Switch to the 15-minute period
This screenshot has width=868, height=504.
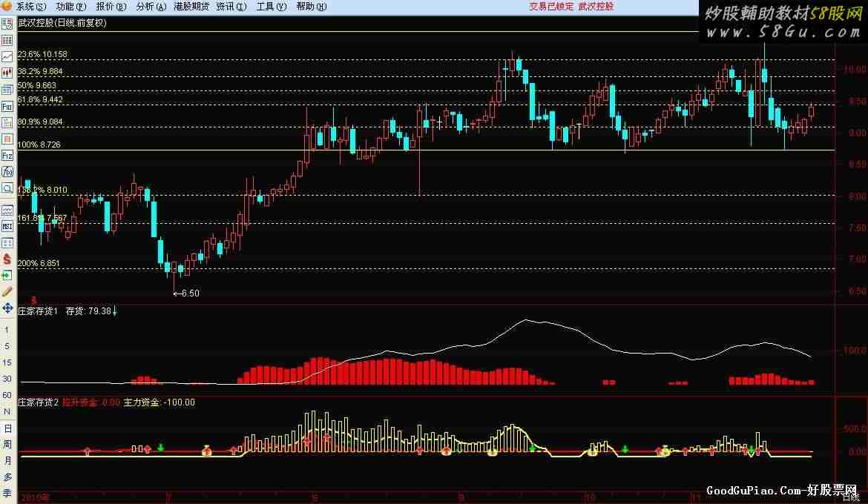(7, 362)
